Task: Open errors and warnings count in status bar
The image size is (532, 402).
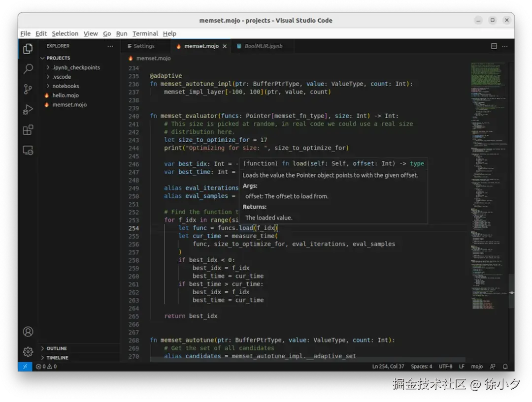Action: 46,367
